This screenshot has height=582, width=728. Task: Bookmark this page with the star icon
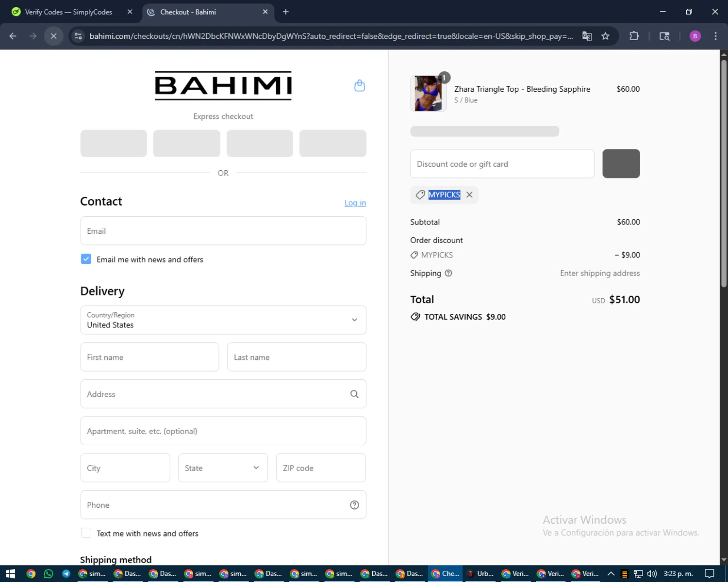pyautogui.click(x=605, y=36)
